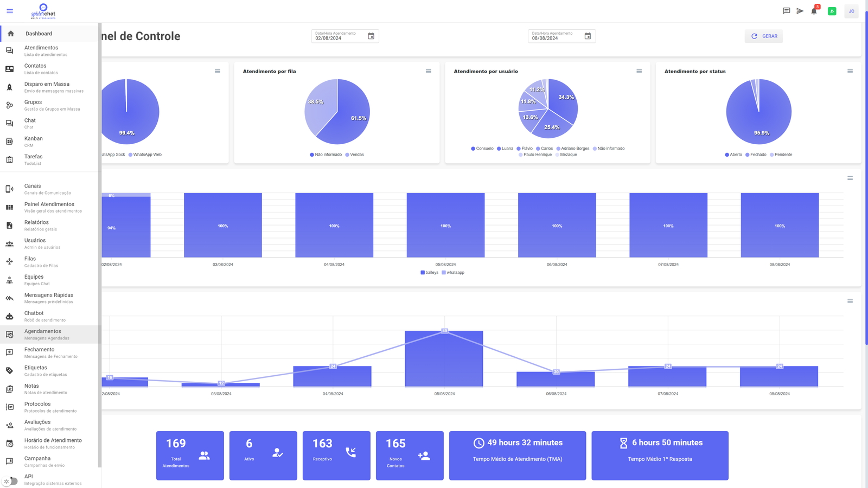Open Notas de atendimento link

coord(49,389)
